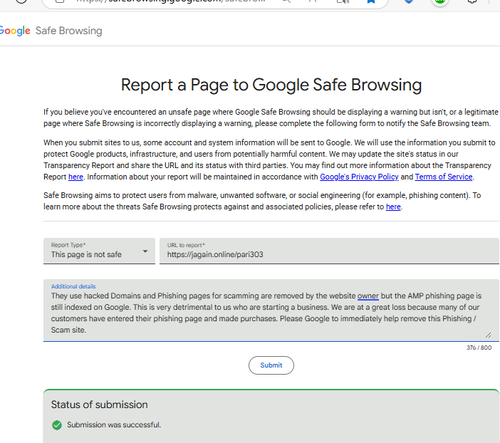Screen dimensions: 500x443
Task: Click the underlined word 'owner' in details
Action: (368, 296)
